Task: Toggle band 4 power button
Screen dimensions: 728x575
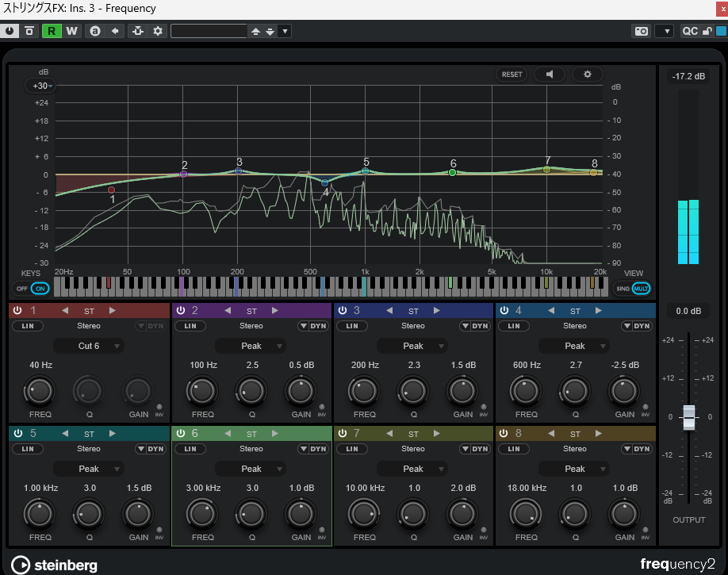Action: (x=504, y=310)
